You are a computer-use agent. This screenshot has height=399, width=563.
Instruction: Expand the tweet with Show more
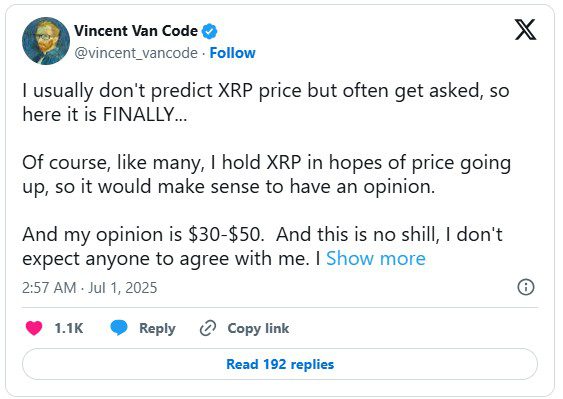coord(376,259)
